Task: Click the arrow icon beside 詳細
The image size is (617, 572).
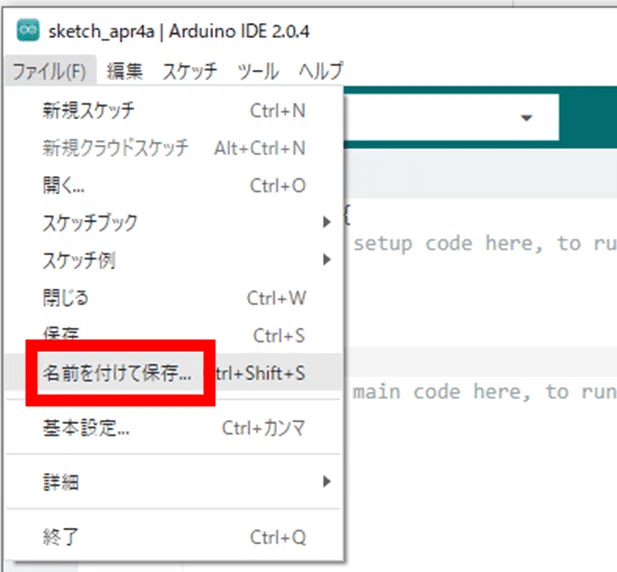Action: (326, 482)
